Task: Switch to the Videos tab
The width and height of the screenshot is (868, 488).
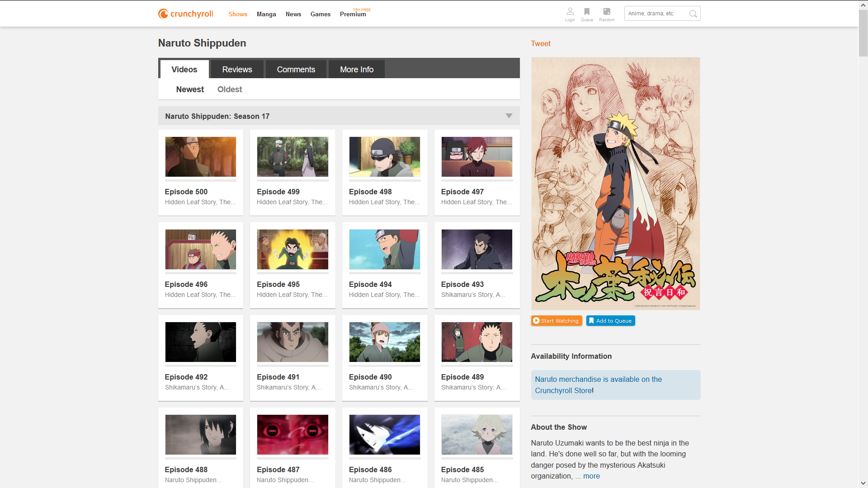Action: [184, 69]
